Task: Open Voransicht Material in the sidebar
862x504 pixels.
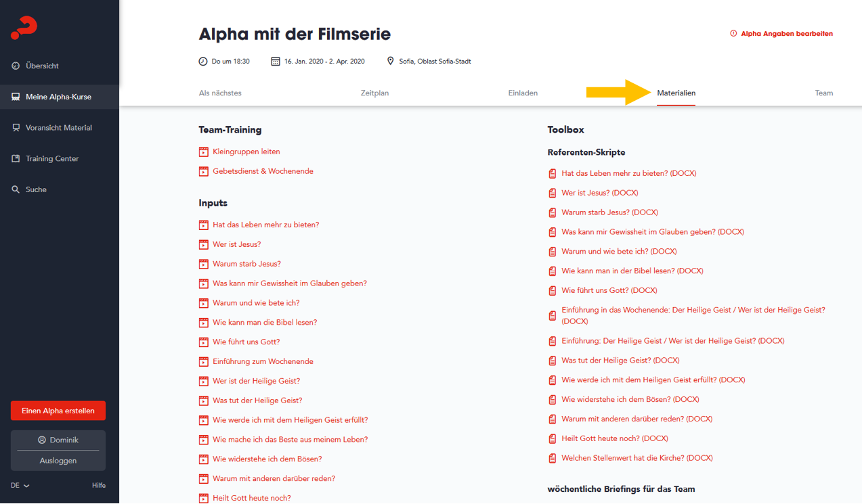Action: [x=60, y=127]
